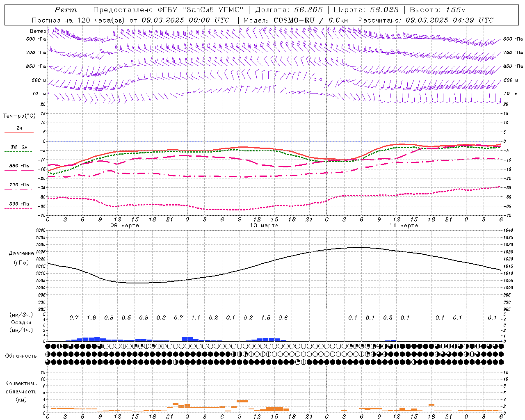Click the "(мм/3ч.)" precipitation unit label
Image resolution: width=525 pixels, height=420 pixels.
tap(21, 315)
